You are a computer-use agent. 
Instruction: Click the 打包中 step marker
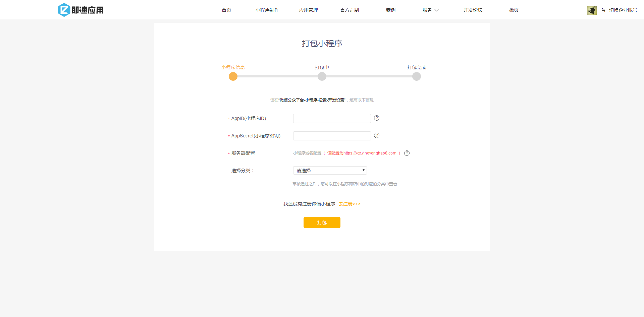click(x=322, y=76)
